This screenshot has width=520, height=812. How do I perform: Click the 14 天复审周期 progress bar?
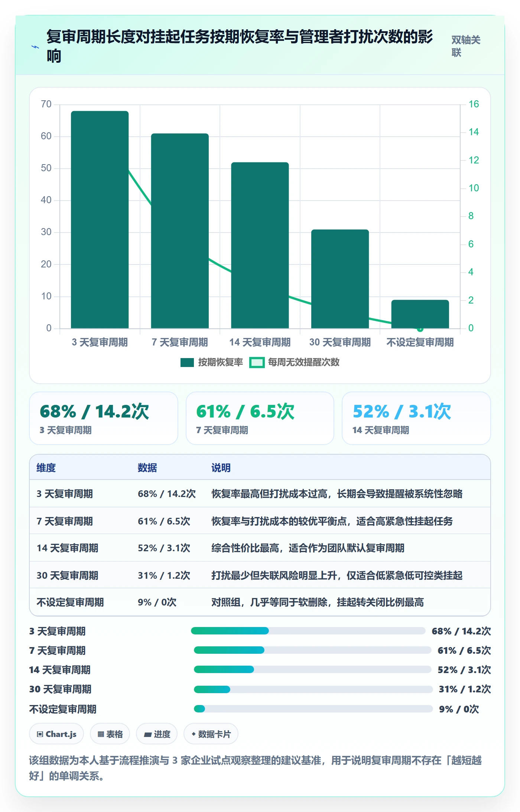pos(312,669)
